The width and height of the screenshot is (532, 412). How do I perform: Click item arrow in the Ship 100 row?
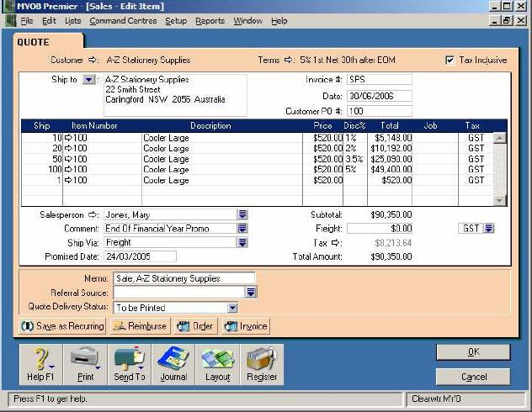[x=68, y=169]
